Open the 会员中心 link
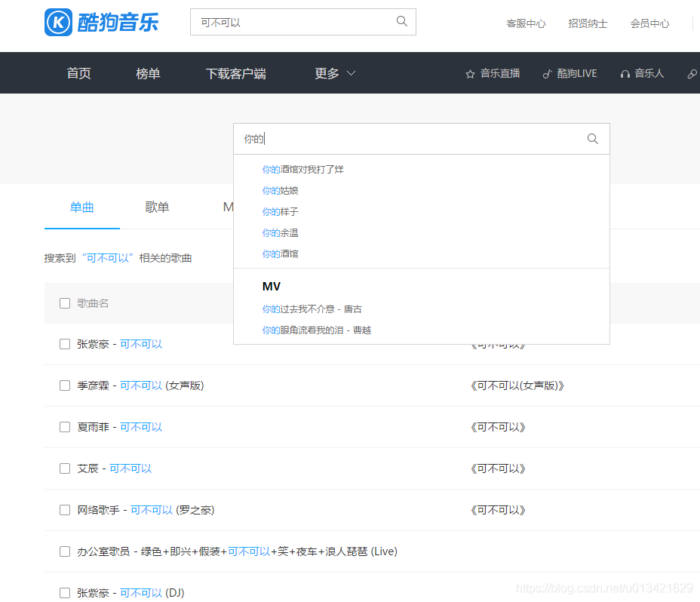Screen dimensions: 700x602 [x=649, y=23]
